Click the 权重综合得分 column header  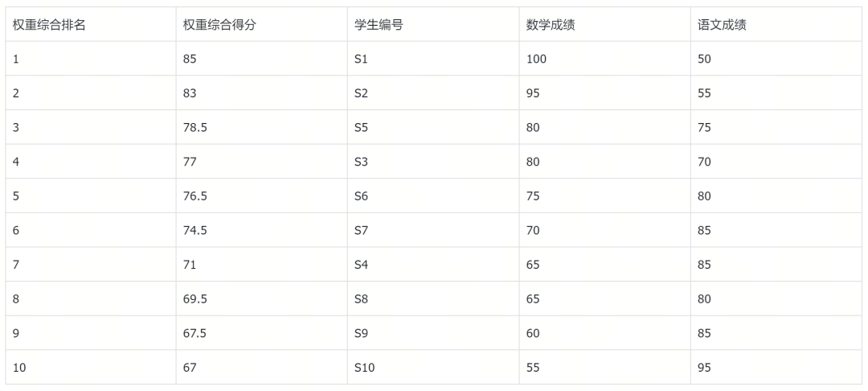(219, 25)
